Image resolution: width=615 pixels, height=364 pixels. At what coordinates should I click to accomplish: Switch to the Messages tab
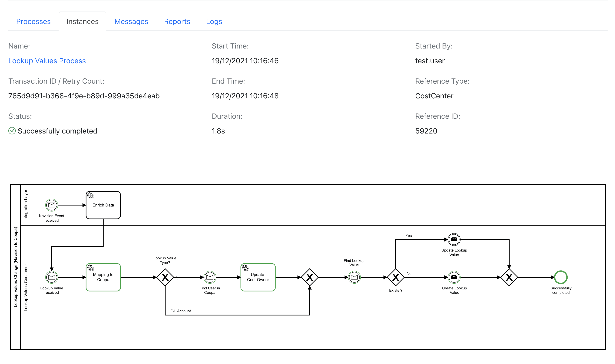coord(131,21)
